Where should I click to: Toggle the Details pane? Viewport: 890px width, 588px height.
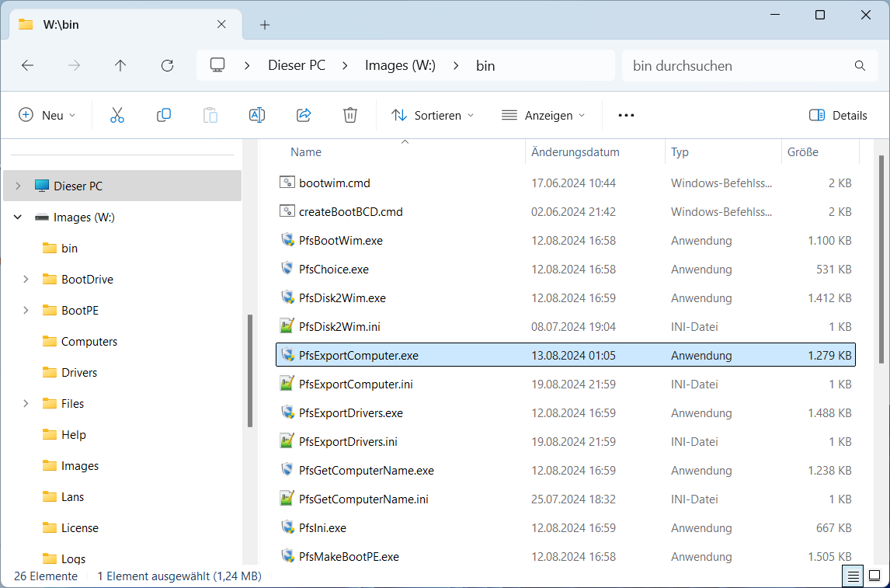838,115
